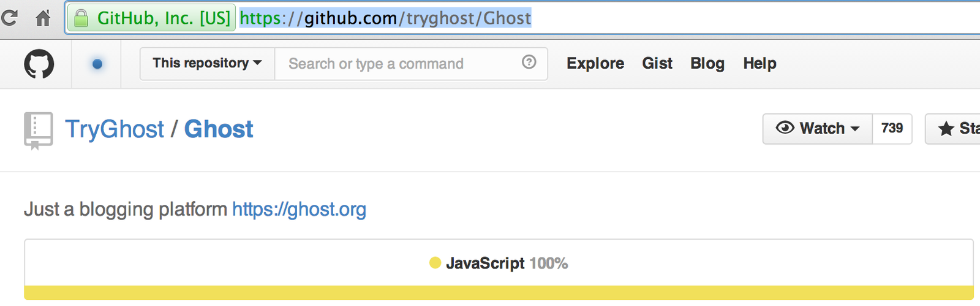This screenshot has width=980, height=306.
Task: Click the 'Just a blogging platform' description
Action: point(126,210)
